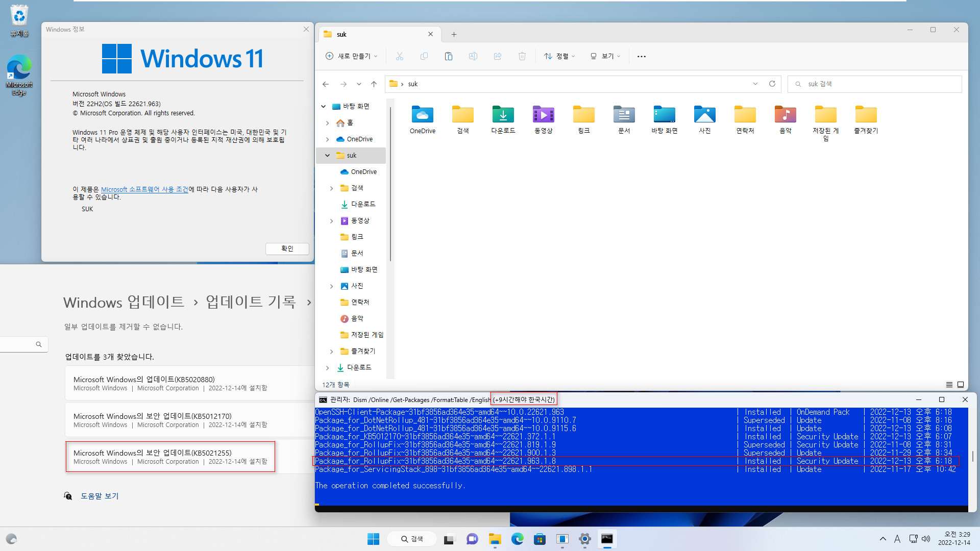Select the suk tab in Explorer
This screenshot has height=551, width=980.
[379, 34]
